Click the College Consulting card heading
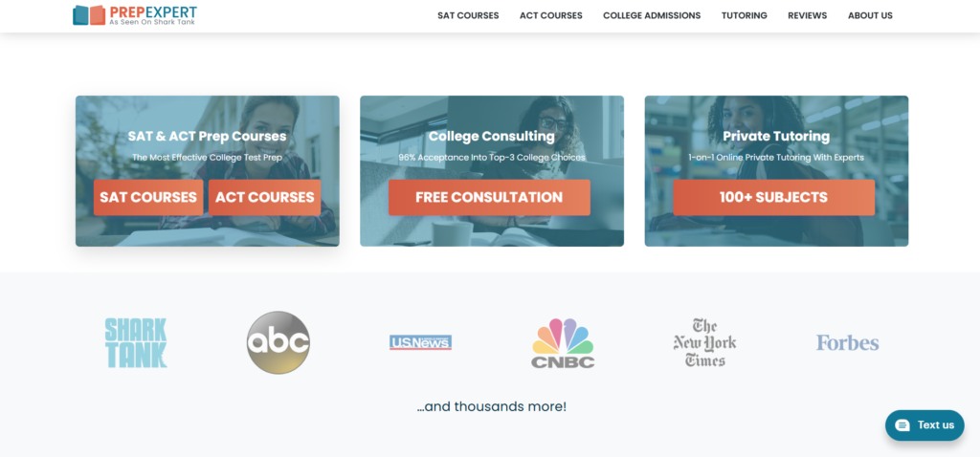 491,136
